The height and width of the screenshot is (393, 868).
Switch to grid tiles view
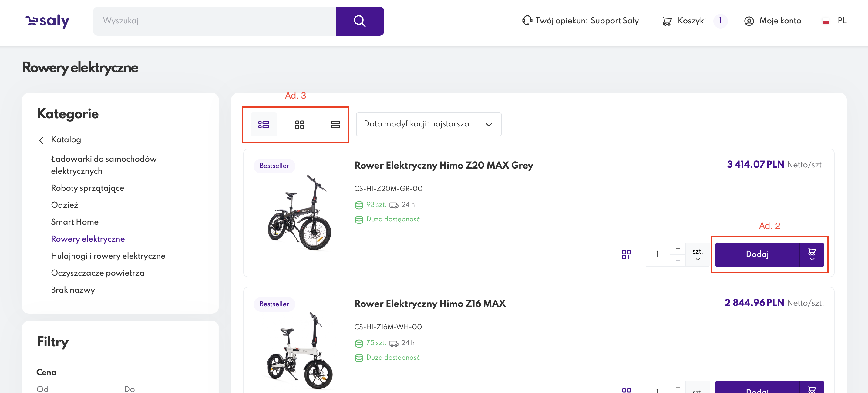pyautogui.click(x=299, y=124)
